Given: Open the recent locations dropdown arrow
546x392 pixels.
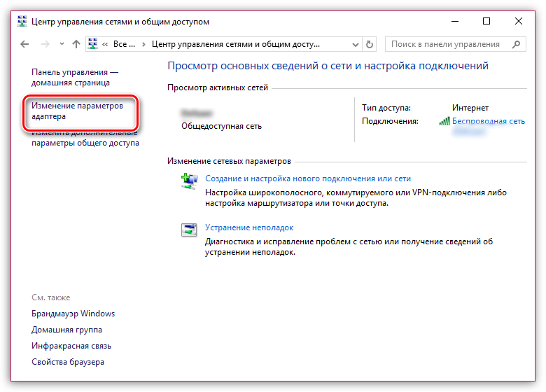Looking at the screenshot, I should [61, 44].
